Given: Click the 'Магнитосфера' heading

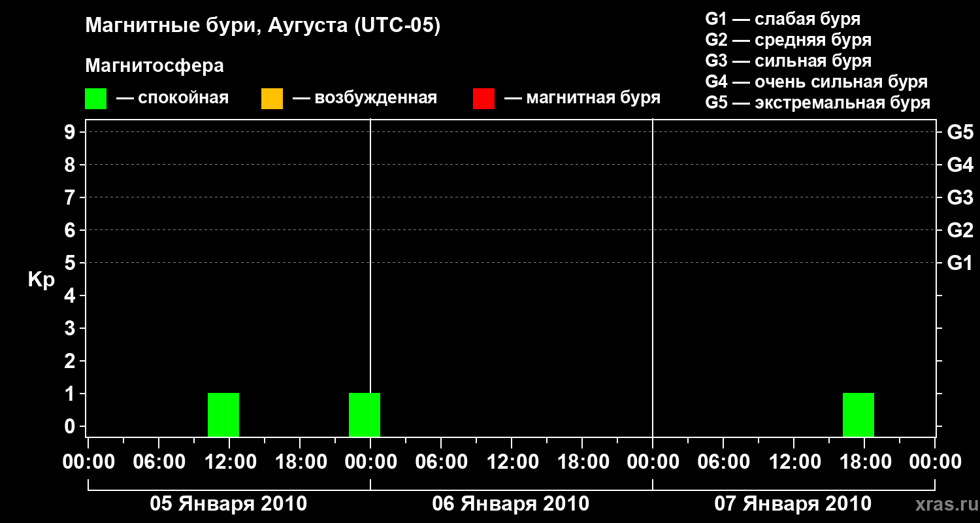Looking at the screenshot, I should (x=154, y=66).
